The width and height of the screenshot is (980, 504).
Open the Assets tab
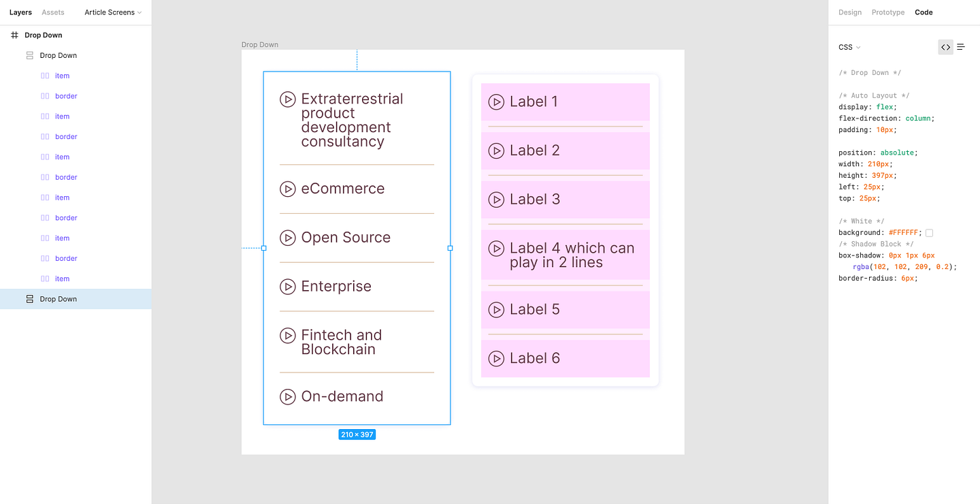pos(53,12)
